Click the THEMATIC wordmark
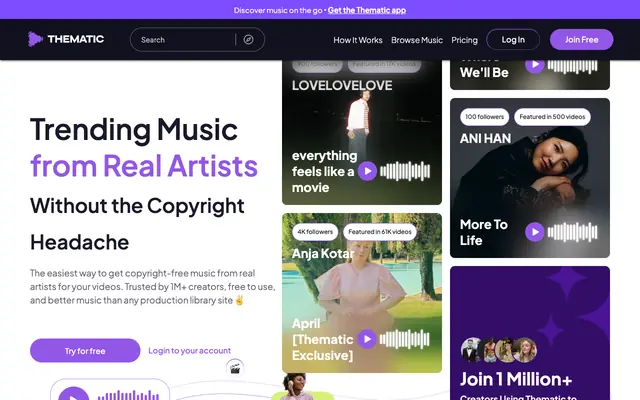640x400 pixels. [76, 39]
